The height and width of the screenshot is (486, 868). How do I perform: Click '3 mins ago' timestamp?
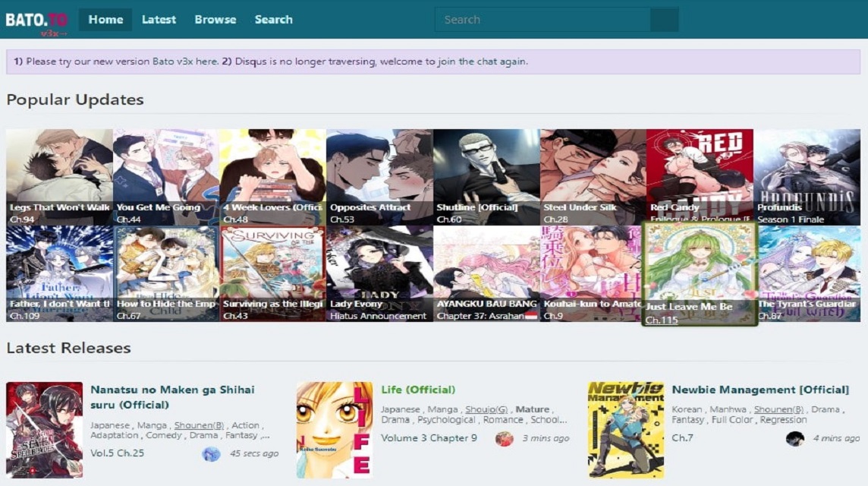pos(546,438)
